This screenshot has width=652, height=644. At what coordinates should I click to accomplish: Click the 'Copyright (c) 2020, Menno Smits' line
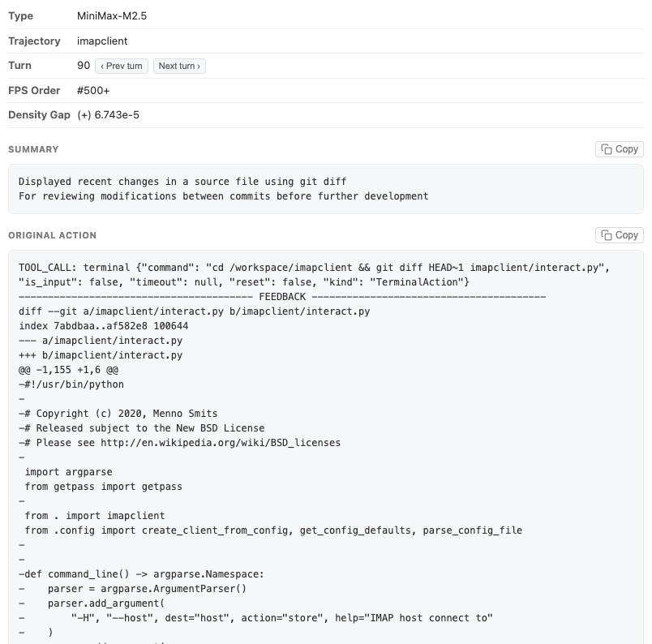tap(118, 414)
